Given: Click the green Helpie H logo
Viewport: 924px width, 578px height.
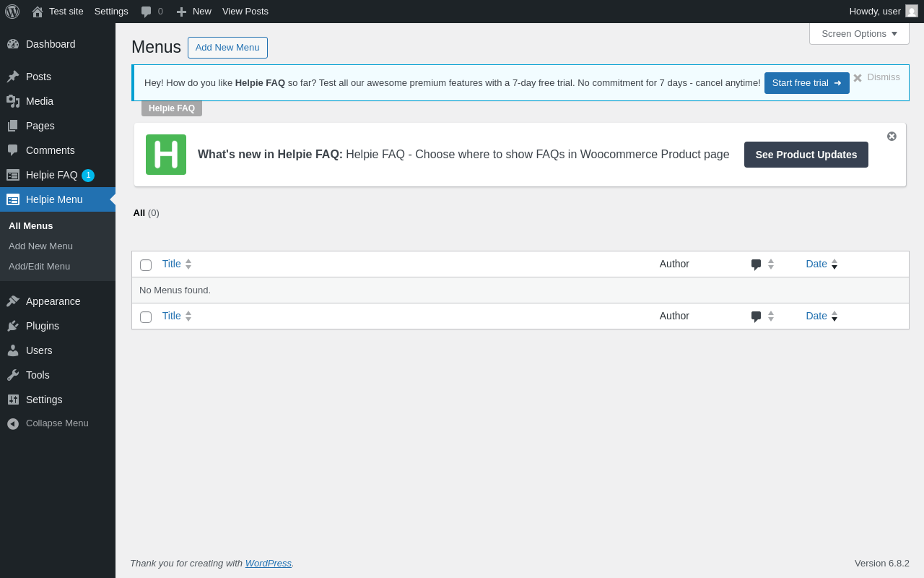Looking at the screenshot, I should (166, 155).
